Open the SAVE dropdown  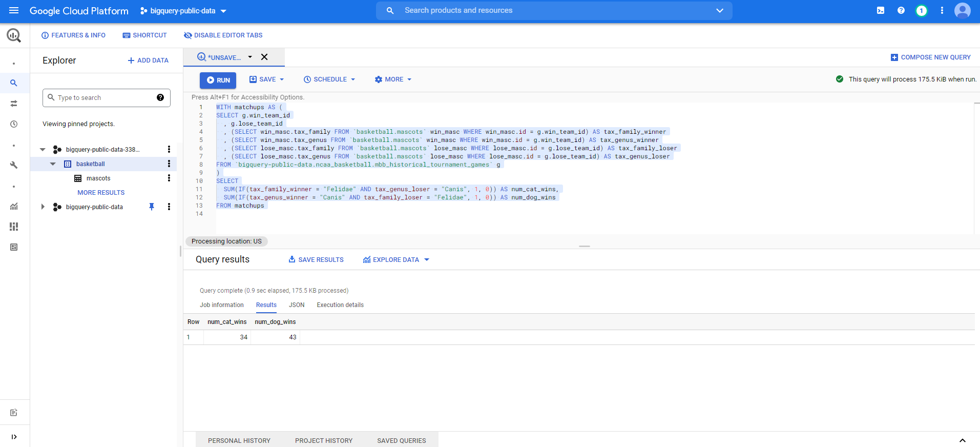(x=267, y=79)
